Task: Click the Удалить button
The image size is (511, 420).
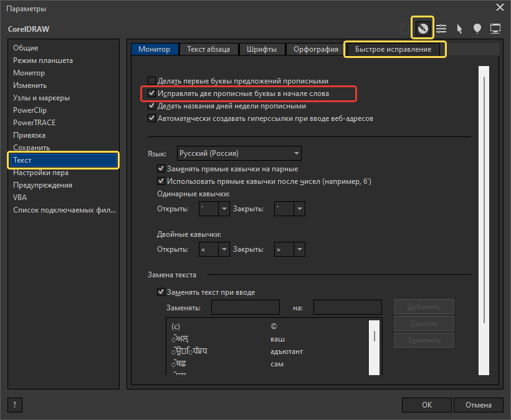Action: 424,323
